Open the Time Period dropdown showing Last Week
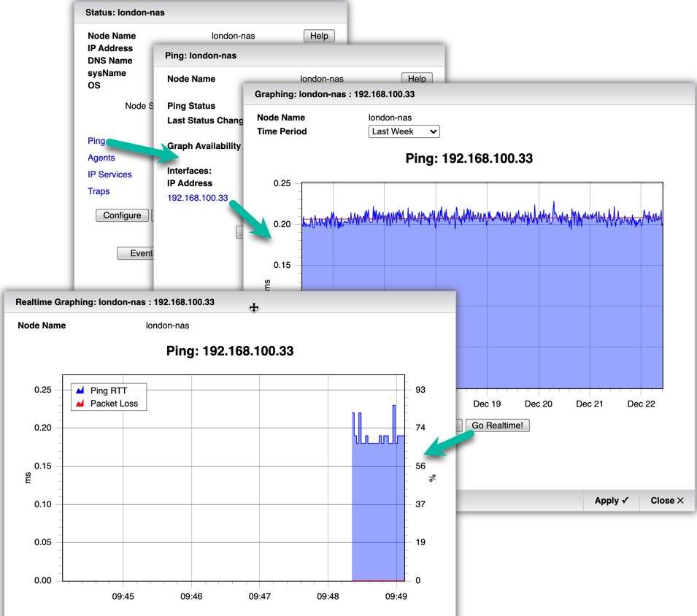This screenshot has width=697, height=616. point(404,131)
